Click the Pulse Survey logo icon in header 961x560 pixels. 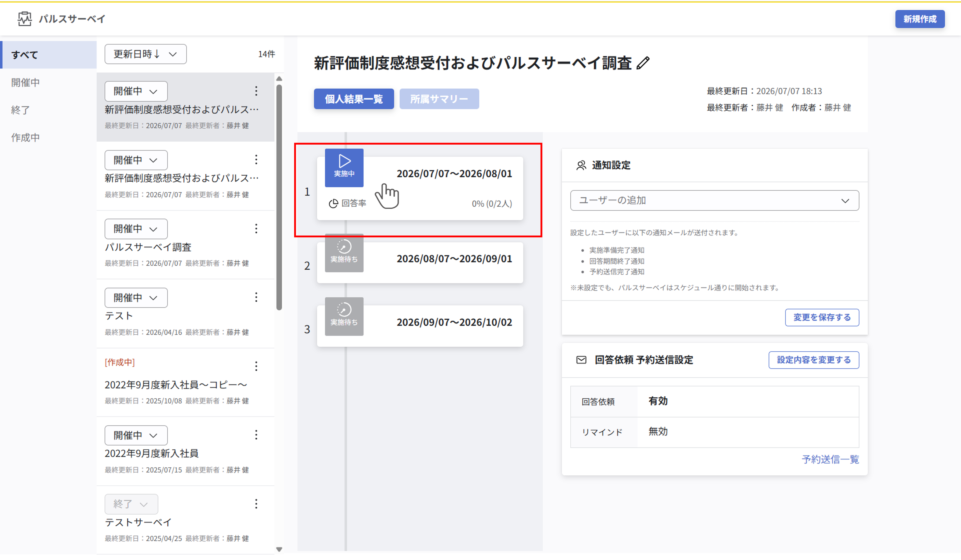pos(24,19)
